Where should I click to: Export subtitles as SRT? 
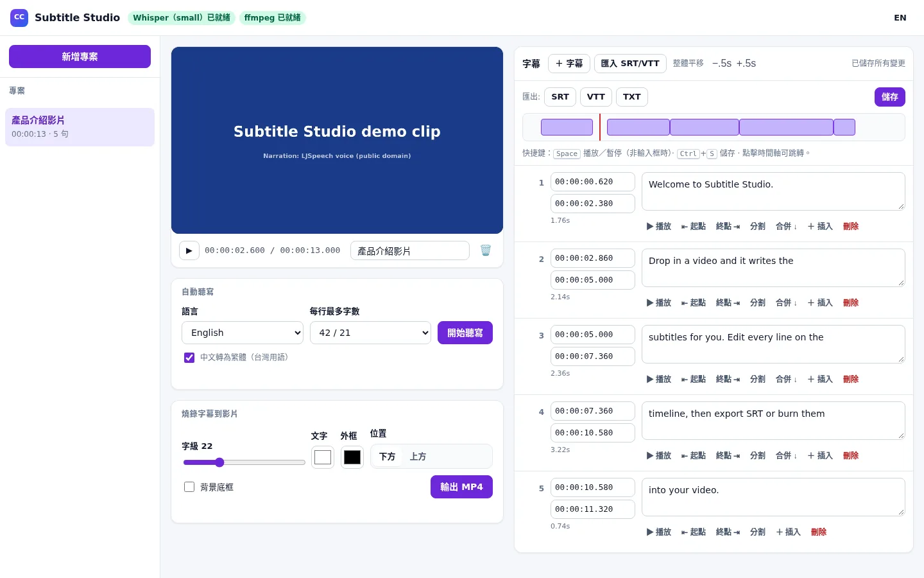point(560,97)
